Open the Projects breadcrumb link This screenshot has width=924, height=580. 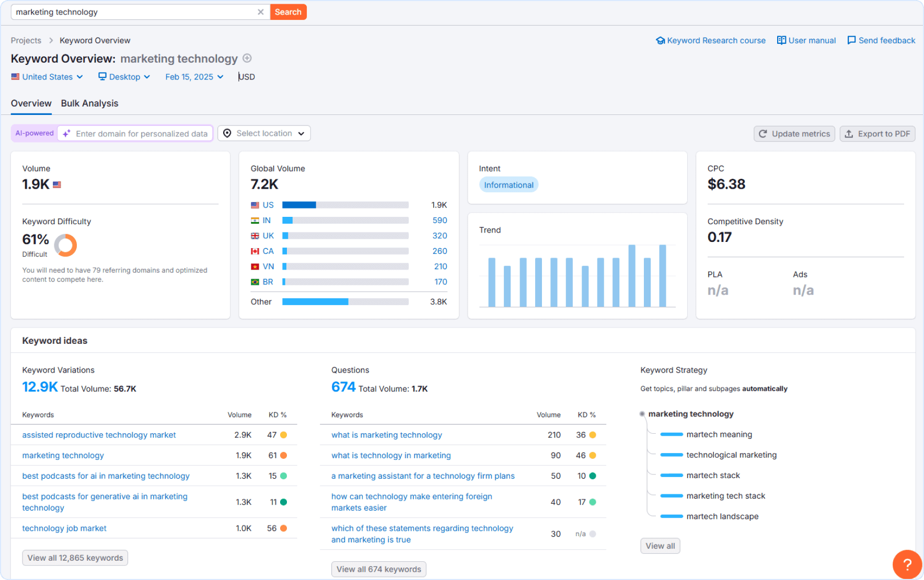26,40
